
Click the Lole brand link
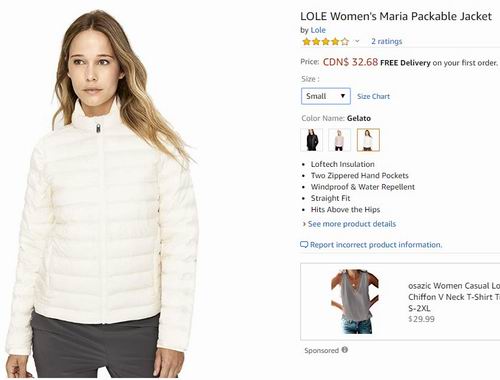(318, 30)
